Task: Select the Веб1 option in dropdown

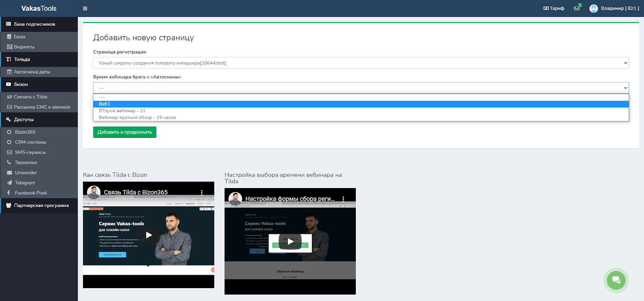Action: click(x=105, y=104)
